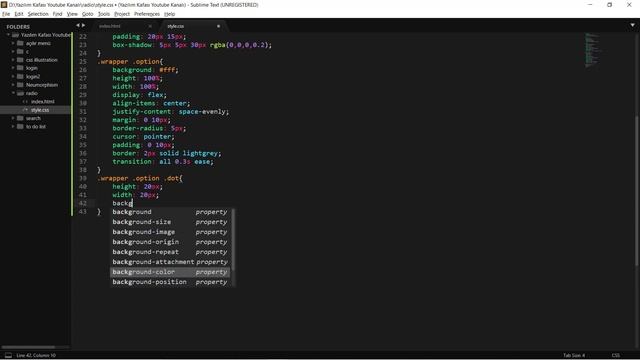640x360 pixels.
Task: Choose 'background-position' autocomplete suggestion
Action: (x=170, y=282)
